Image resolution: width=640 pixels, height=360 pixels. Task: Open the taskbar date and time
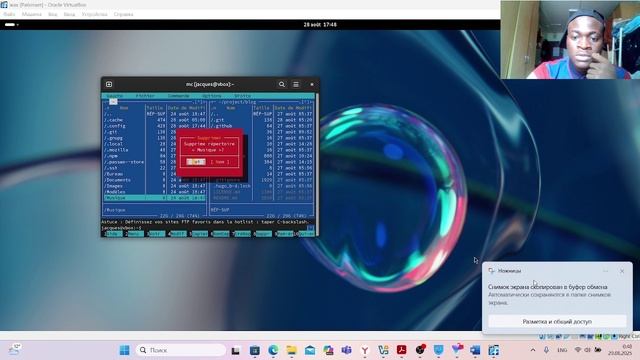620,350
